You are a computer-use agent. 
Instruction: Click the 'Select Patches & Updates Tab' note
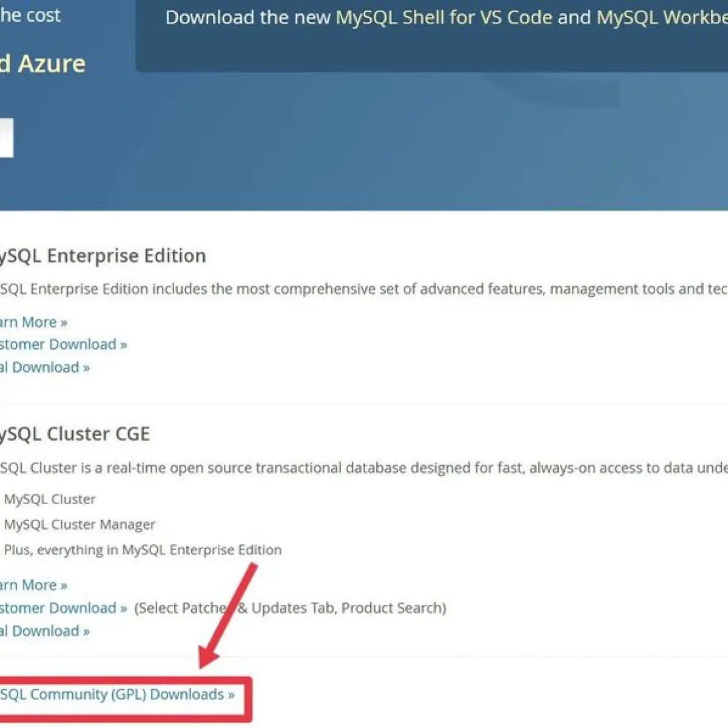pyautogui.click(x=290, y=608)
